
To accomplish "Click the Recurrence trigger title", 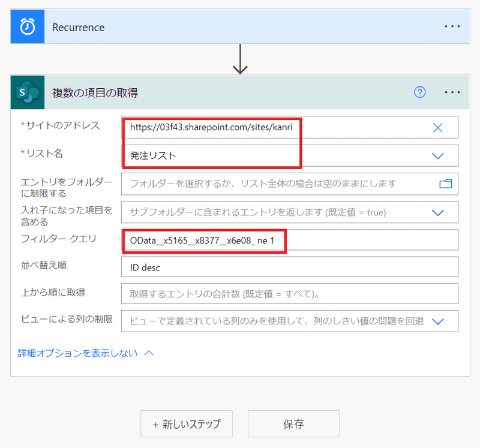I will click(79, 28).
